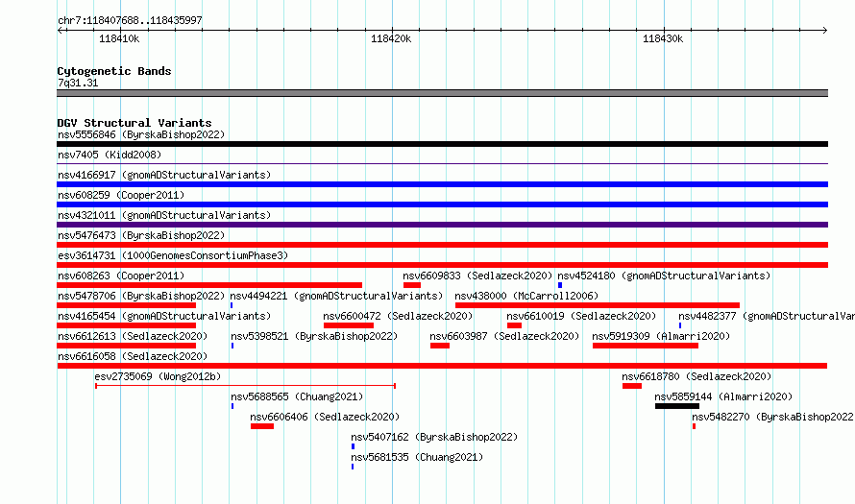Open nsv4321011 gnomAD variant label
The image size is (855, 504).
coord(164,215)
